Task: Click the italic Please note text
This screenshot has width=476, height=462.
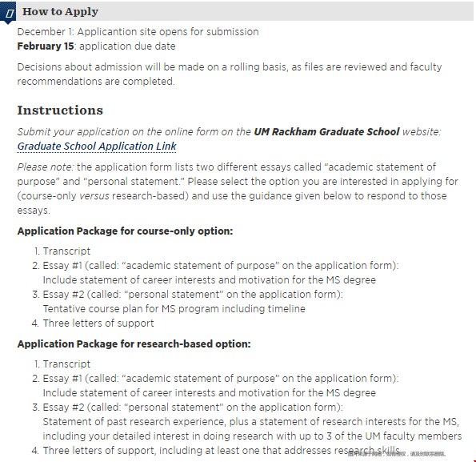Action: pos(46,167)
